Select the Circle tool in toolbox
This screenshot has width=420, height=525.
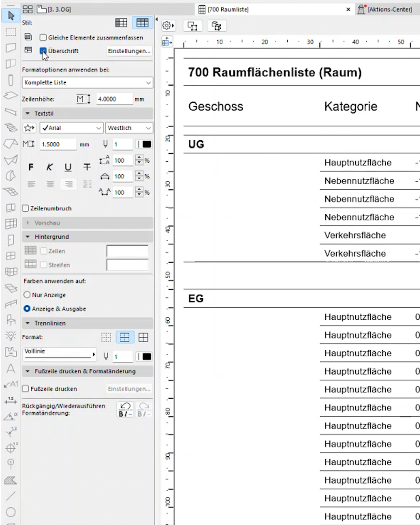[x=11, y=512]
